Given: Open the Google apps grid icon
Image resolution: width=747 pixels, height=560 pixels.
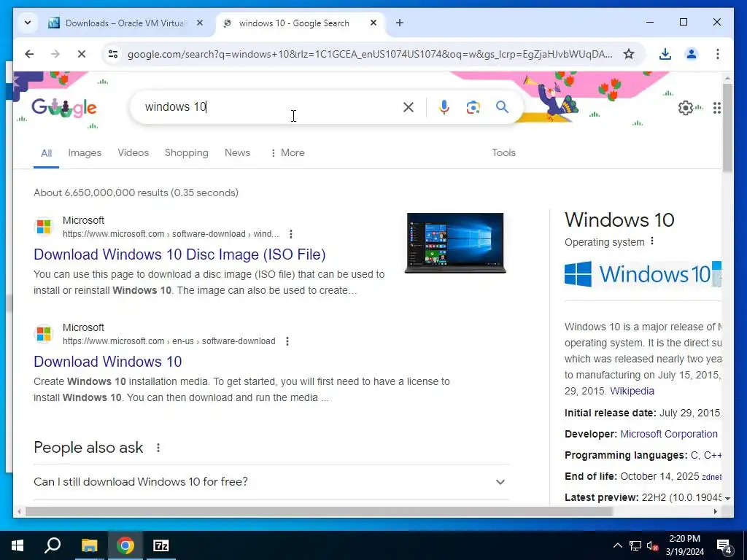Looking at the screenshot, I should coord(717,108).
